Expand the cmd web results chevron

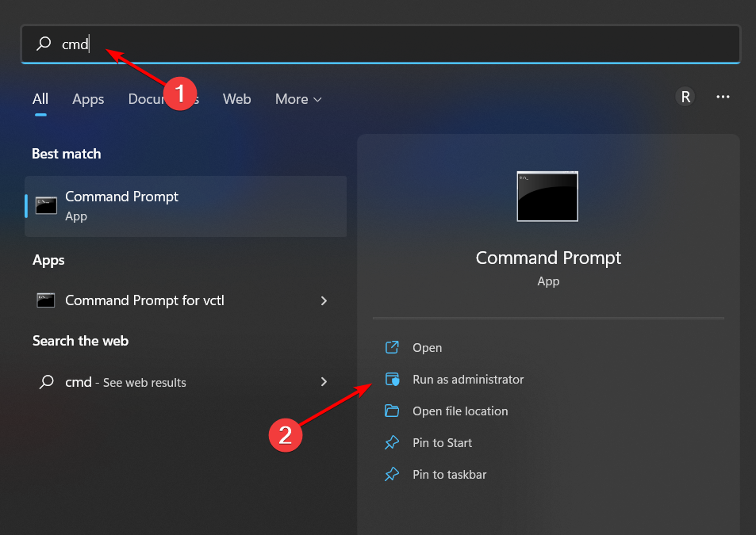[324, 382]
